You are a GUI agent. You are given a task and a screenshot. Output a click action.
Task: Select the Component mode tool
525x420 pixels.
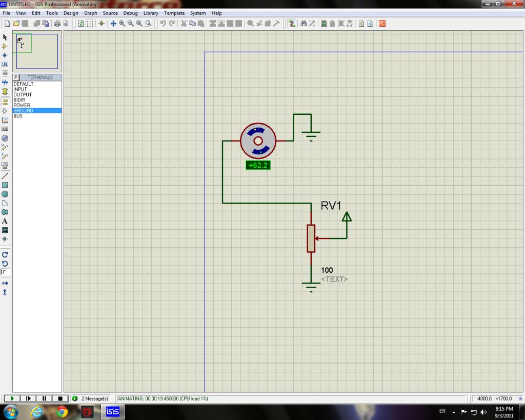[x=5, y=46]
